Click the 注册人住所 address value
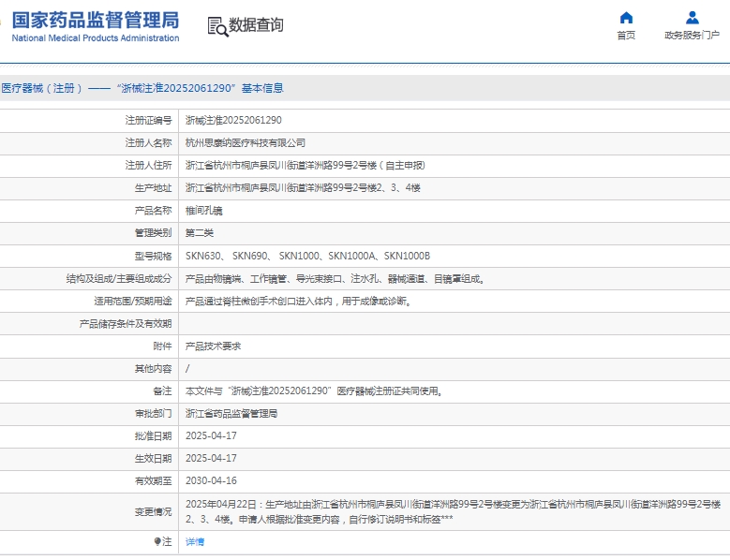The width and height of the screenshot is (730, 560). pos(305,165)
